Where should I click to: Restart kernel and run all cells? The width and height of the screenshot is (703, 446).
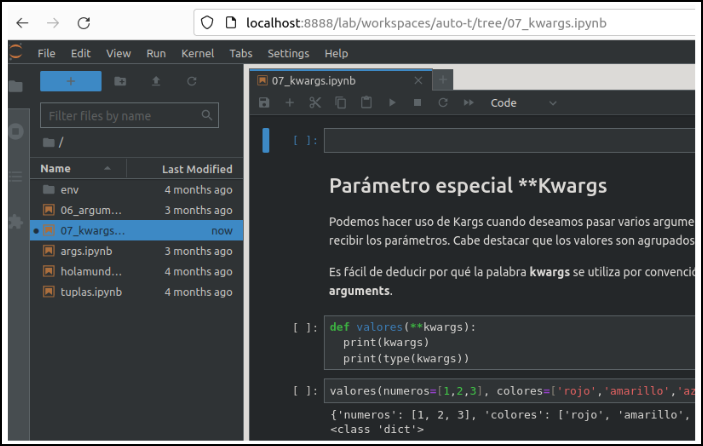[469, 103]
